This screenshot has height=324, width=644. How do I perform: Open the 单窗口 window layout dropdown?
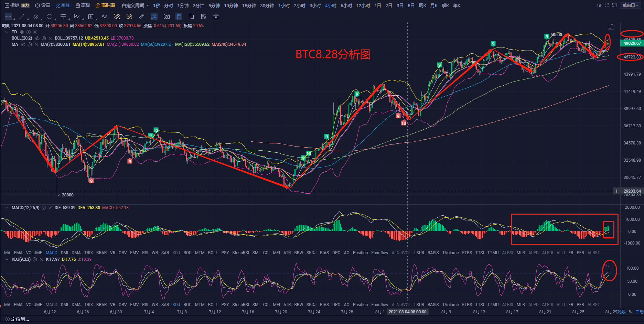pos(631,6)
